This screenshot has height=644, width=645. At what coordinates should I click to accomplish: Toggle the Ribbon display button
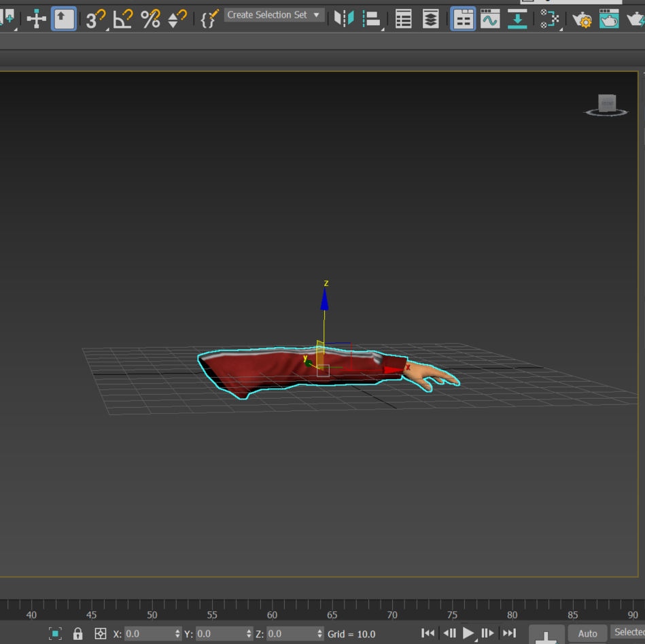[463, 19]
